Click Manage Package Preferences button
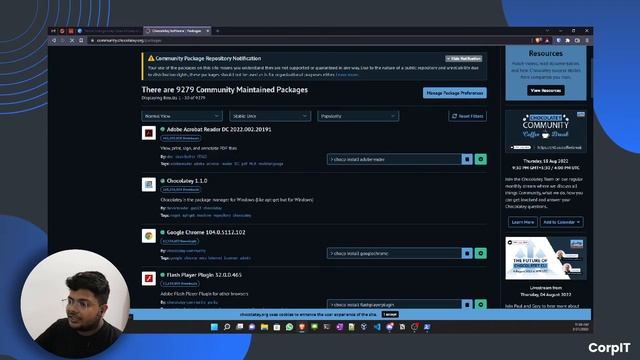This screenshot has width=640, height=360. click(455, 93)
